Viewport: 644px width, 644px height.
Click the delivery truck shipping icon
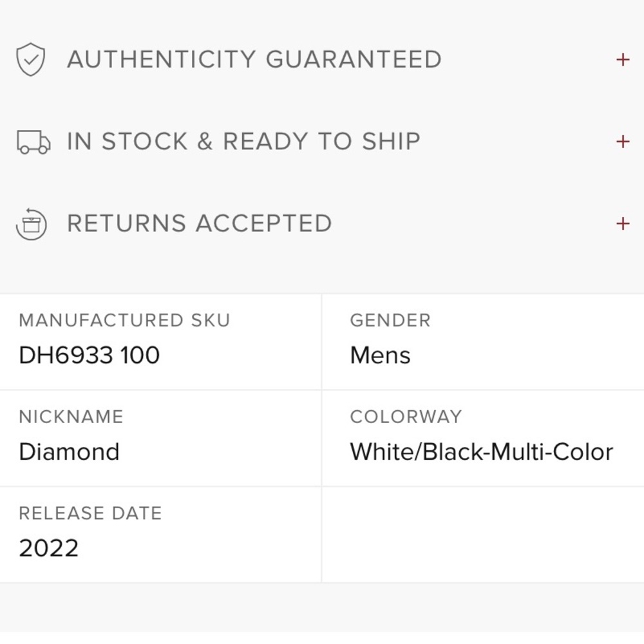[33, 142]
